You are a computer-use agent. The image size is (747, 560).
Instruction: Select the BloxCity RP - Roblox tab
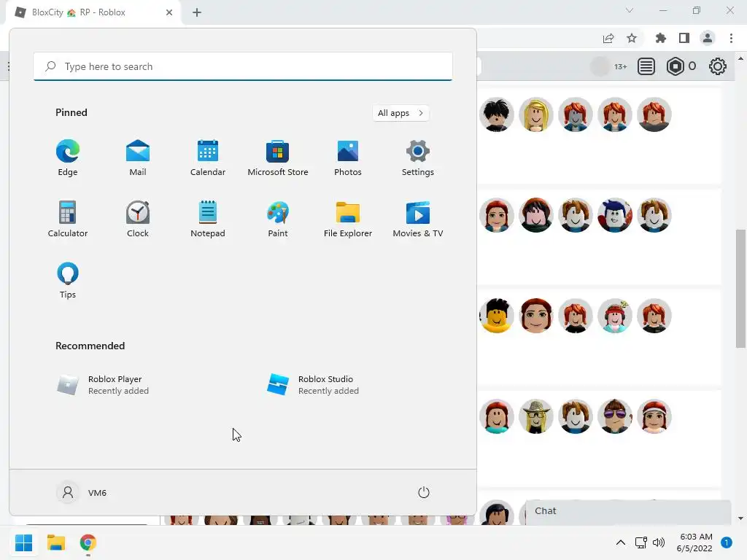(93, 12)
